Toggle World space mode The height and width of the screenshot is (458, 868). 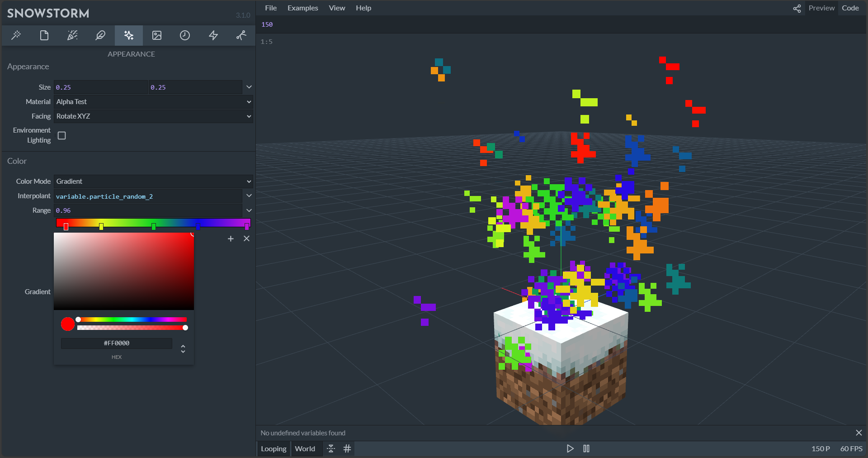[305, 448]
